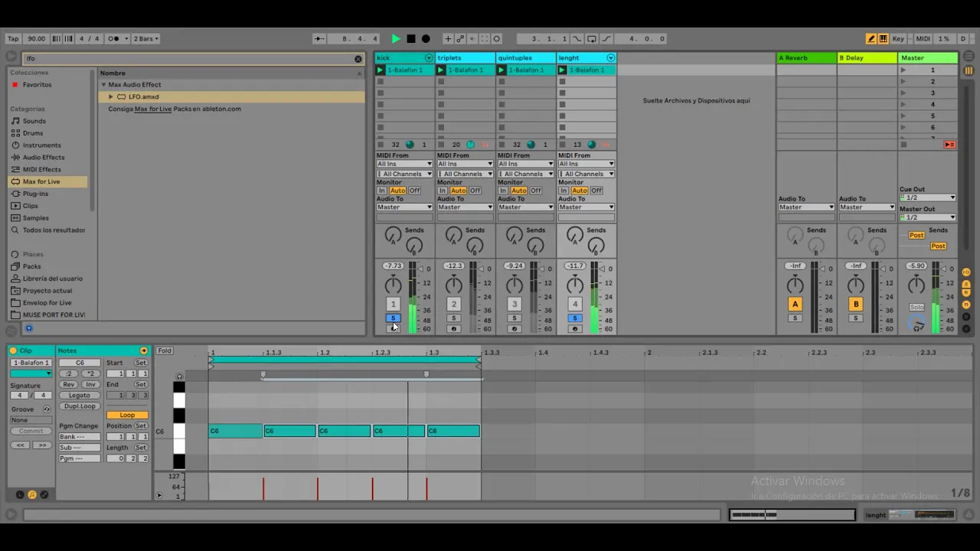Viewport: 980px width, 551px height.
Task: Clear the lfo browser search field
Action: pos(358,59)
